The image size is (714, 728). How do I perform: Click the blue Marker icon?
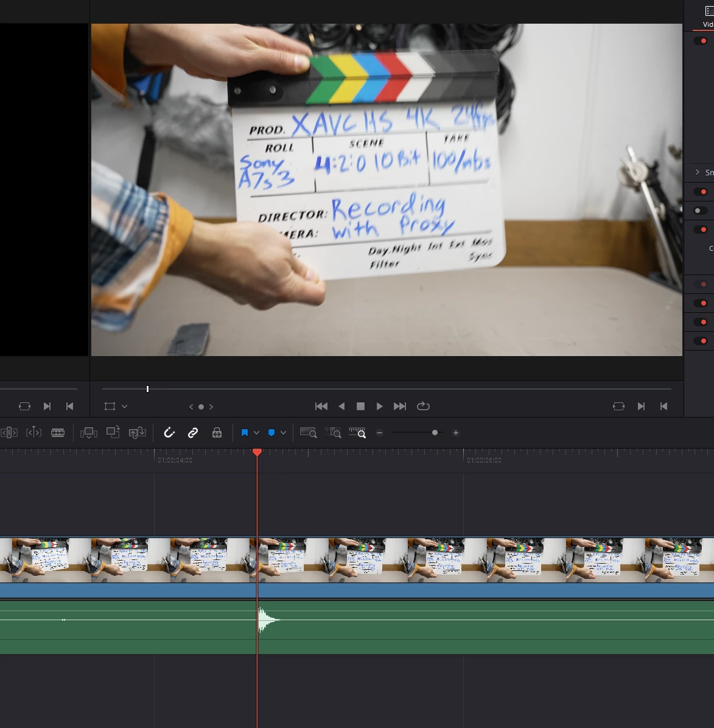(271, 433)
